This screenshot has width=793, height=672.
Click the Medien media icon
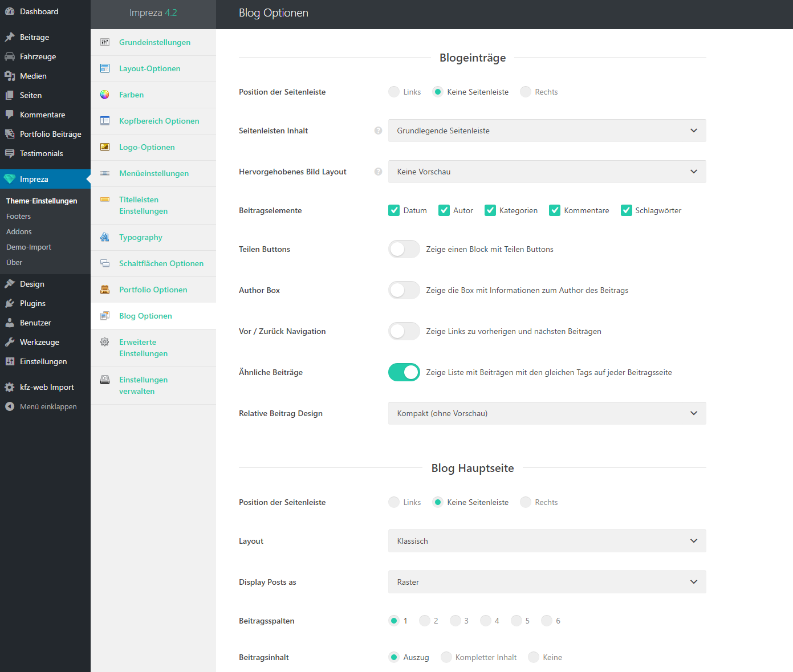pyautogui.click(x=10, y=76)
